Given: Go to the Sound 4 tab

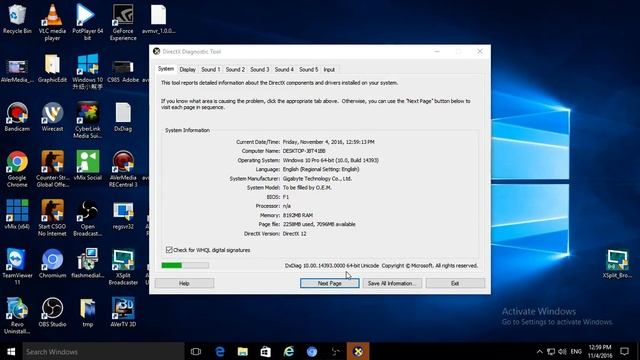Looking at the screenshot, I should click(x=284, y=69).
